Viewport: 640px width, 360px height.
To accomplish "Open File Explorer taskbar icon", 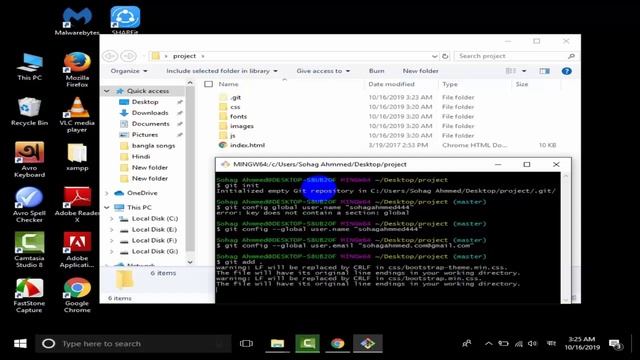I will pyautogui.click(x=278, y=344).
